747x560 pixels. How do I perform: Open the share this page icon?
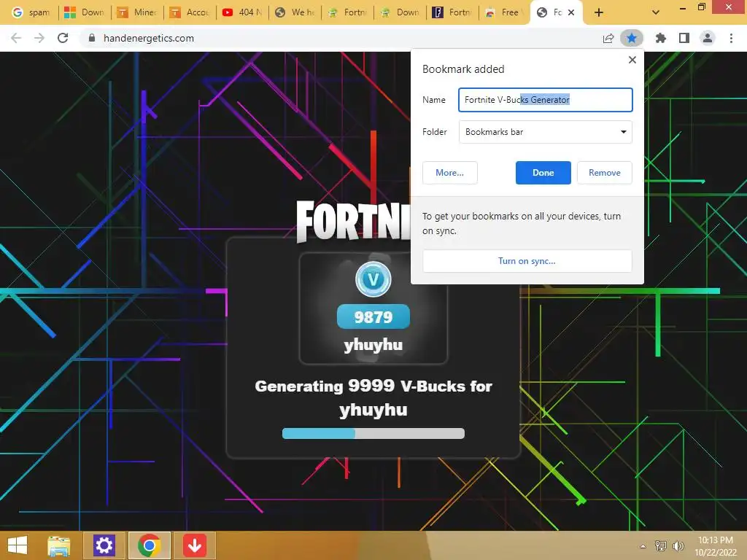608,38
